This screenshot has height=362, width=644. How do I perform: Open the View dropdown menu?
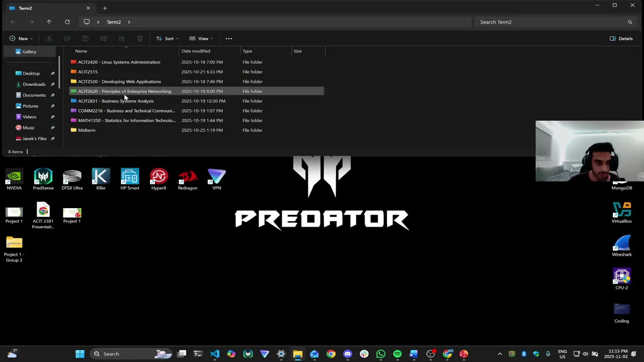click(201, 39)
